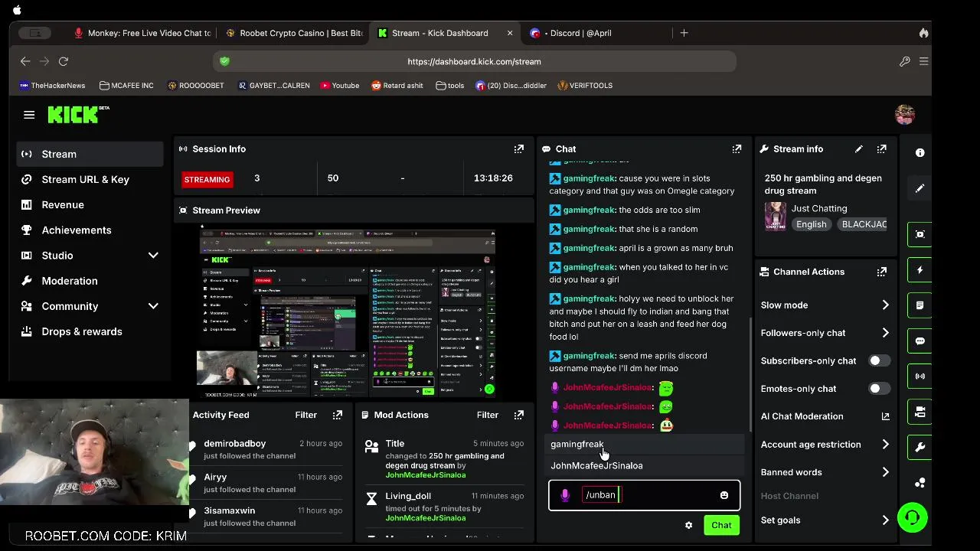
Task: Toggle lightning bolt widget in right rail
Action: [920, 270]
